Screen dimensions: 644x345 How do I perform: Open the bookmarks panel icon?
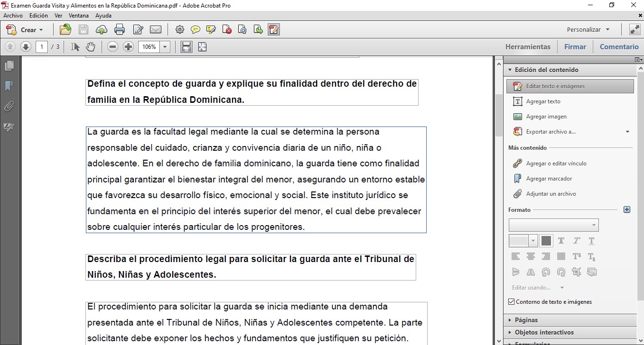point(9,87)
